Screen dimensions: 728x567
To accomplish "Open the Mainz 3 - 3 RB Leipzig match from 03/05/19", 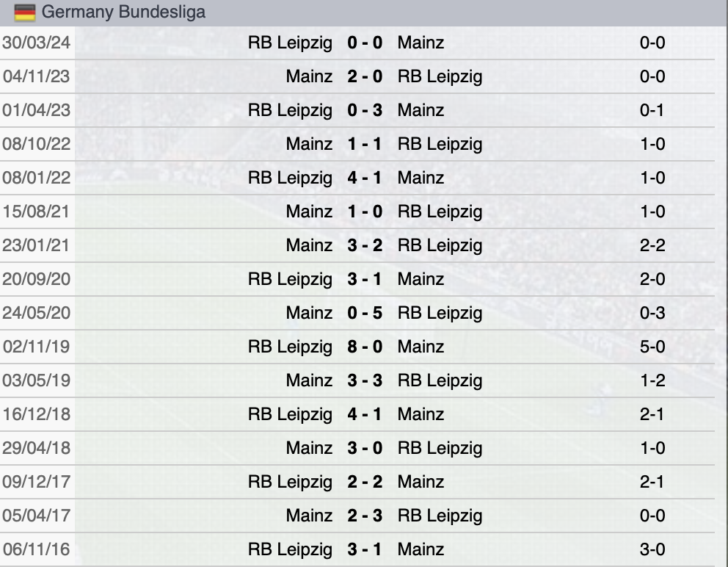I will pyautogui.click(x=364, y=380).
